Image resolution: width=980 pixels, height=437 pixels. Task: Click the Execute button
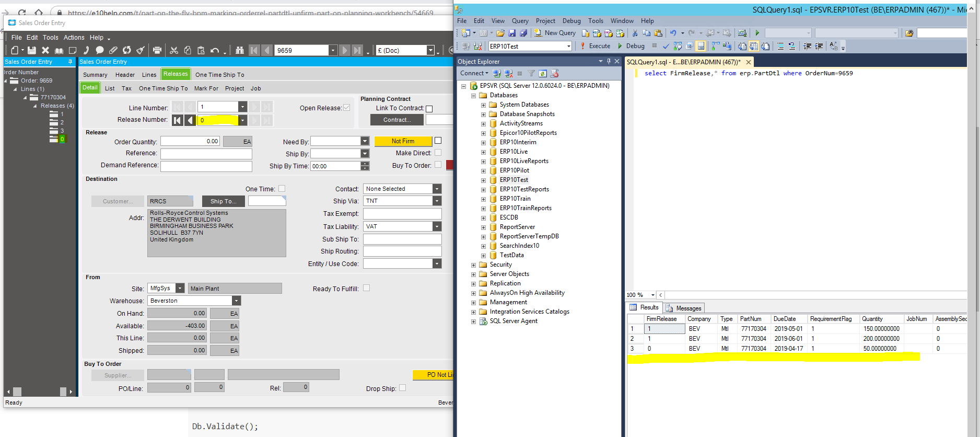[595, 46]
